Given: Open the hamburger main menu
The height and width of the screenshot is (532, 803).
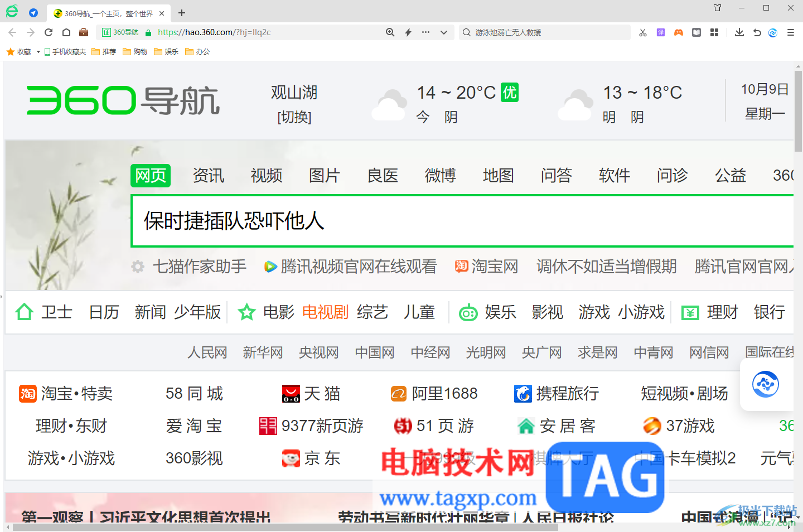Looking at the screenshot, I should (x=791, y=32).
